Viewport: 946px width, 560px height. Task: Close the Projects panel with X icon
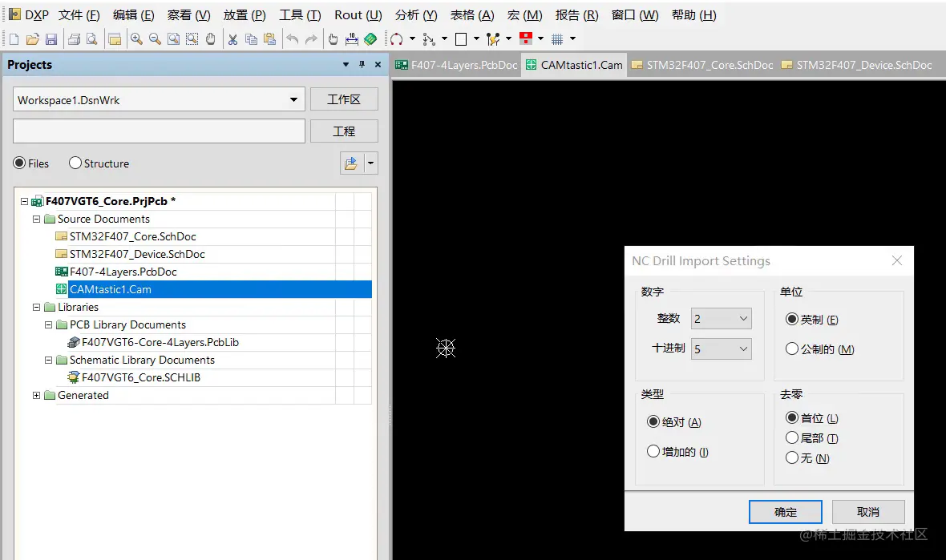[x=378, y=65]
